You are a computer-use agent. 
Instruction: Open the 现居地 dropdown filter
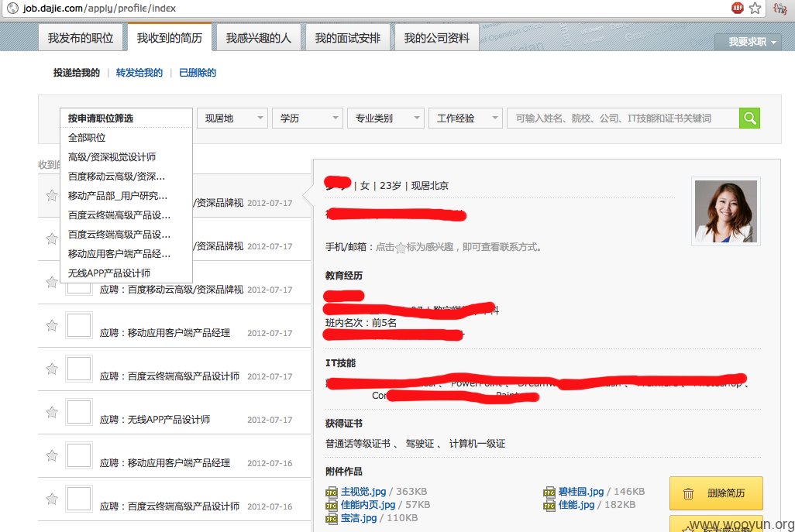click(x=232, y=118)
